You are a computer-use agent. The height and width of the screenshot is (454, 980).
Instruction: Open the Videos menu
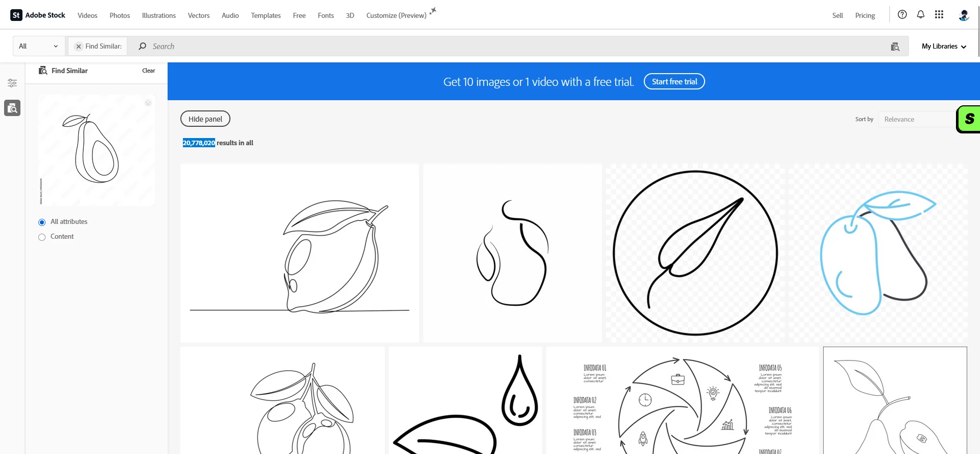pyautogui.click(x=87, y=15)
